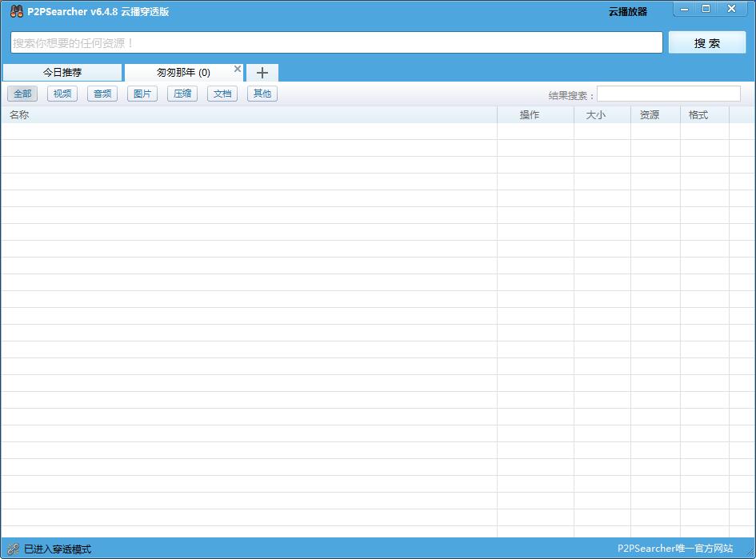Open a new search tab with the plus button
The height and width of the screenshot is (559, 756).
click(262, 72)
